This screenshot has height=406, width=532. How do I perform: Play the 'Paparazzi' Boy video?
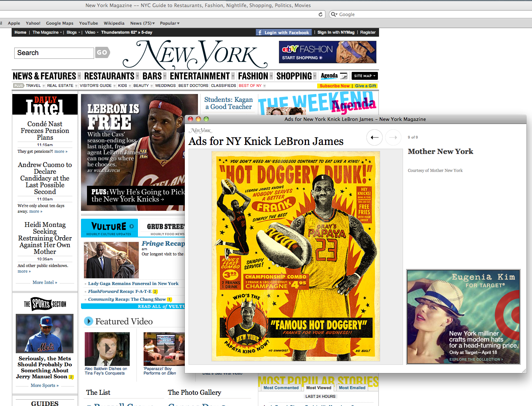click(164, 349)
